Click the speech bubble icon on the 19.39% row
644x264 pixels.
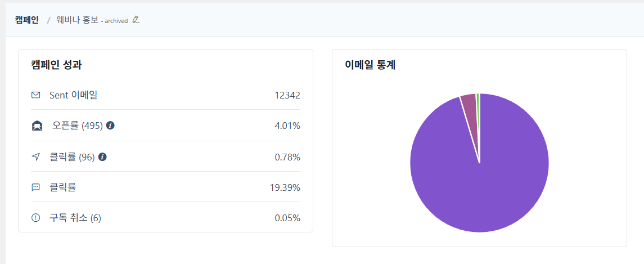[36, 187]
